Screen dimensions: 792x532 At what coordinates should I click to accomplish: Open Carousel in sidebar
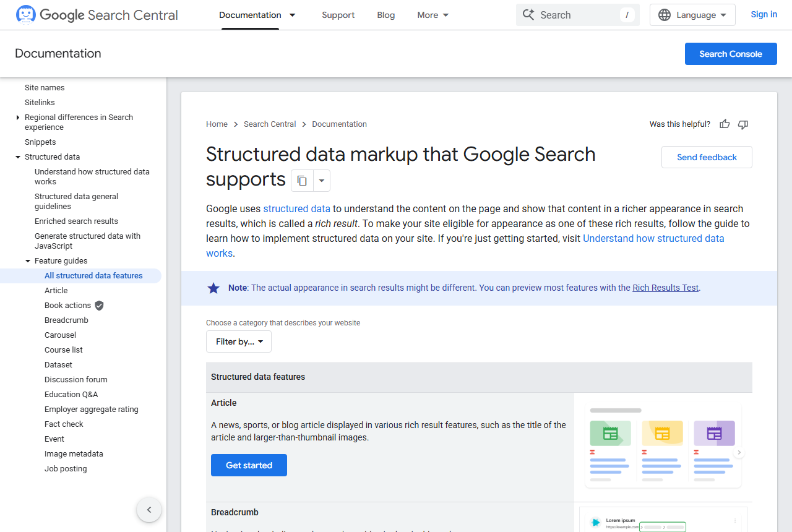(61, 335)
